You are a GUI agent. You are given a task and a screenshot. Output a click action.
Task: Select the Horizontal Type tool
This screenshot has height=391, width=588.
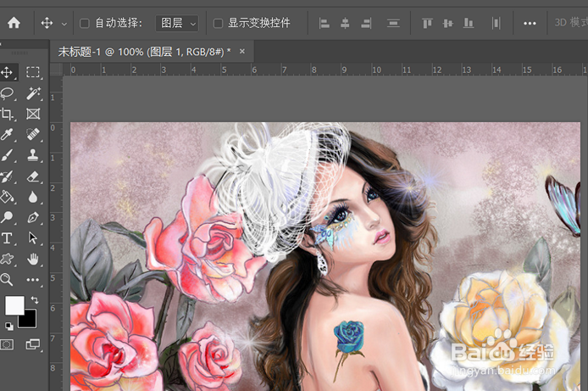click(x=7, y=238)
